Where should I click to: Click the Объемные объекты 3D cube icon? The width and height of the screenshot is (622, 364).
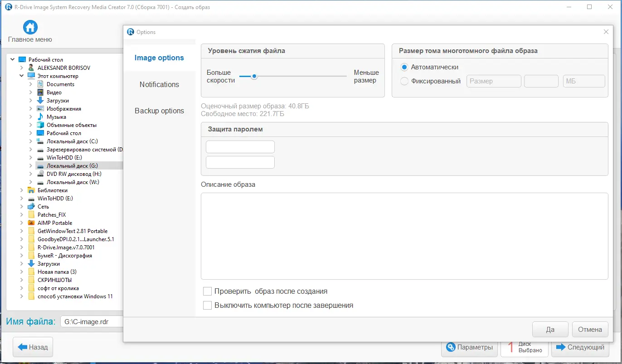pos(40,125)
